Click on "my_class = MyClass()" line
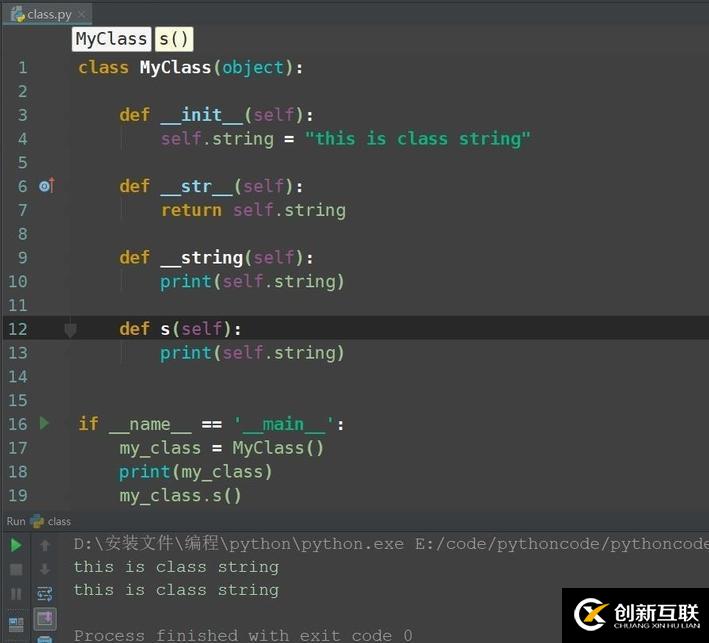Image resolution: width=709 pixels, height=643 pixels. 222,448
